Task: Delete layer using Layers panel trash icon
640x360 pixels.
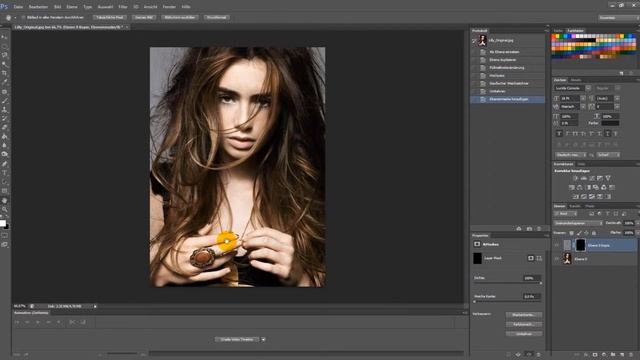Action: [631, 354]
